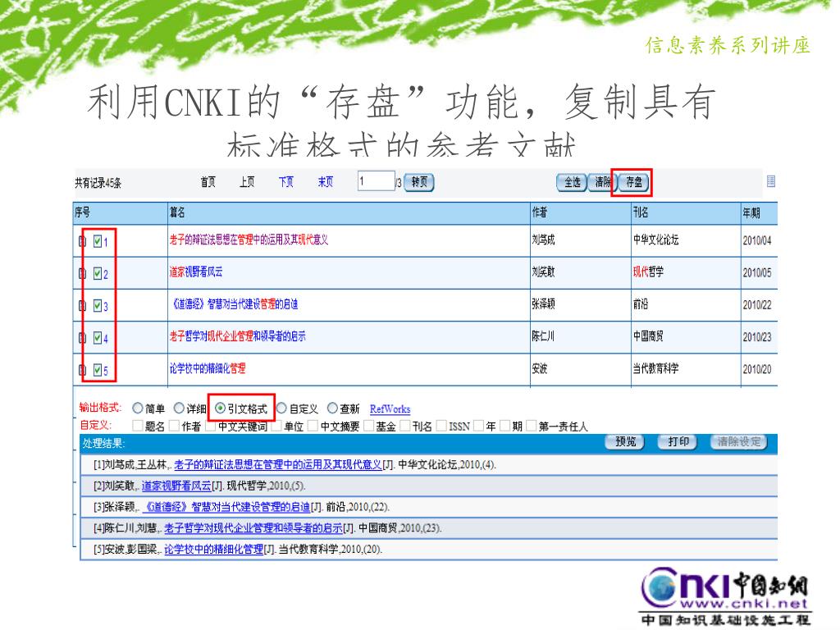Open citation [3] result link in 处理结果
Viewport: 840px width, 630px height.
(226, 507)
